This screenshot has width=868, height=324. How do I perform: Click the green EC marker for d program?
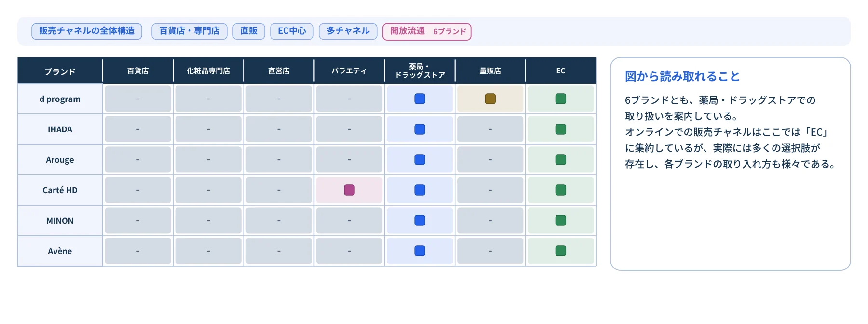(x=561, y=99)
